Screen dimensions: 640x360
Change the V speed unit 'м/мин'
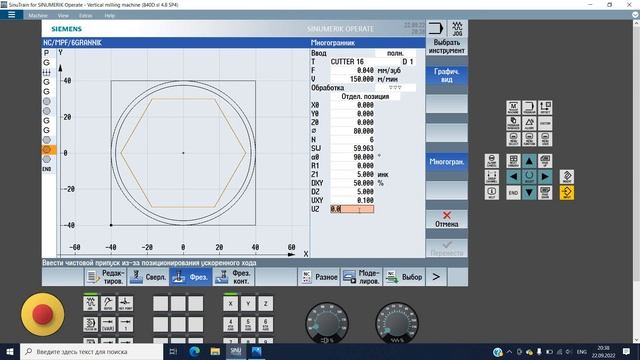click(387, 79)
